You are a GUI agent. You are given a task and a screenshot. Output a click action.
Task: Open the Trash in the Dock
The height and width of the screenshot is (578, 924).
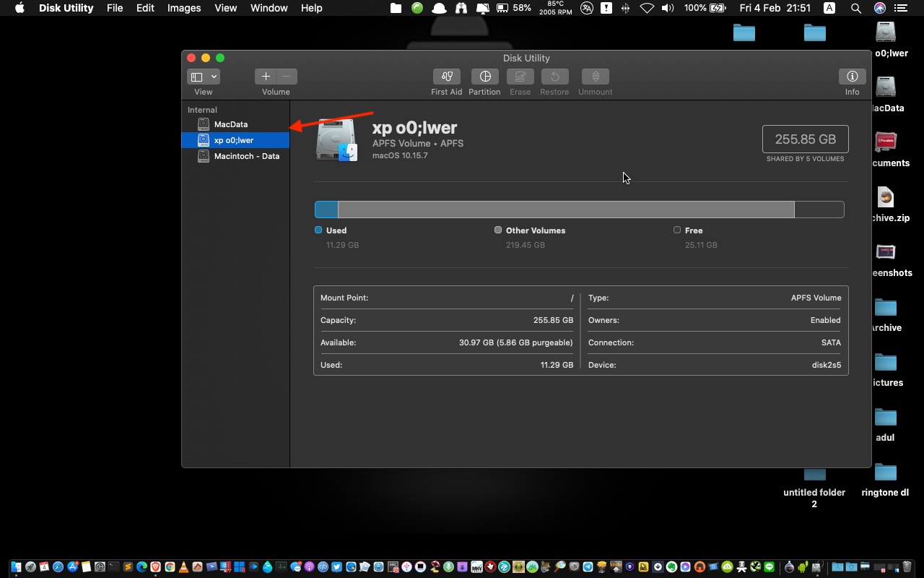[907, 567]
